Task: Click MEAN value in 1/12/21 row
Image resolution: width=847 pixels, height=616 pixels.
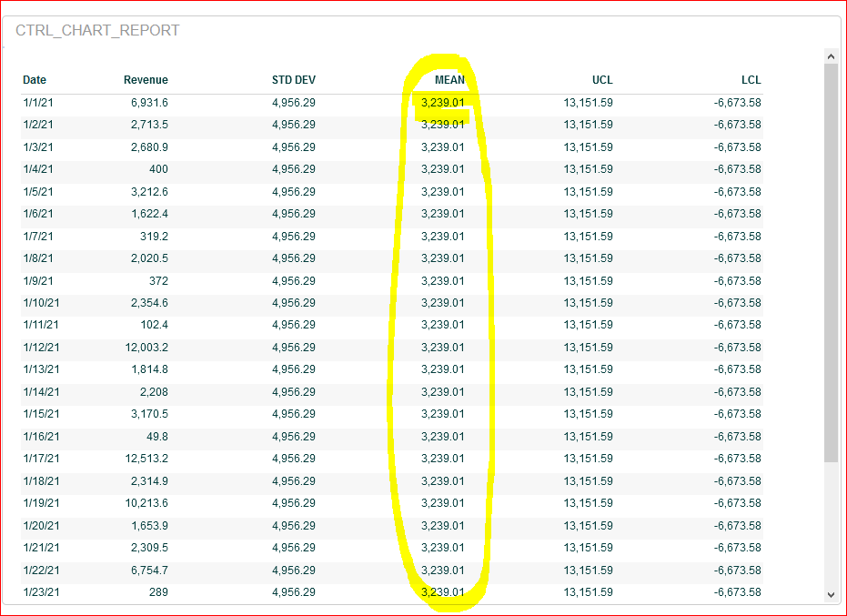Action: [443, 348]
